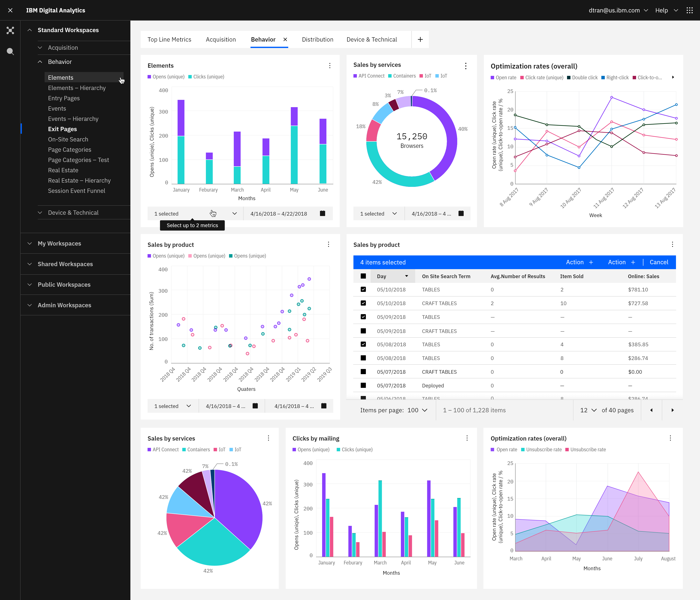Check the 05/08/2018 row with $286.74

[x=363, y=358]
